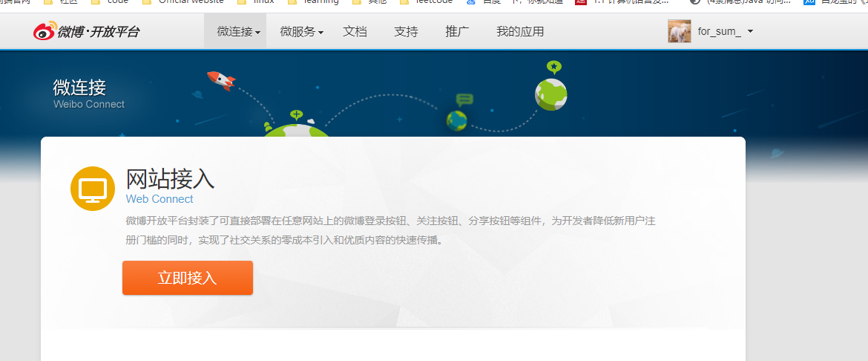The image size is (868, 361).
Task: Go to the 文档 page
Action: click(x=355, y=32)
